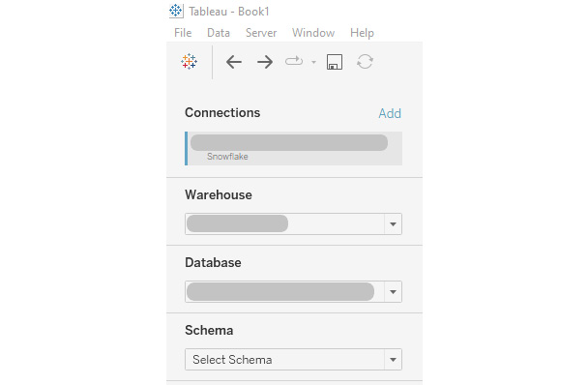588x385 pixels.
Task: Click the Select Schema combo box field
Action: tap(293, 360)
